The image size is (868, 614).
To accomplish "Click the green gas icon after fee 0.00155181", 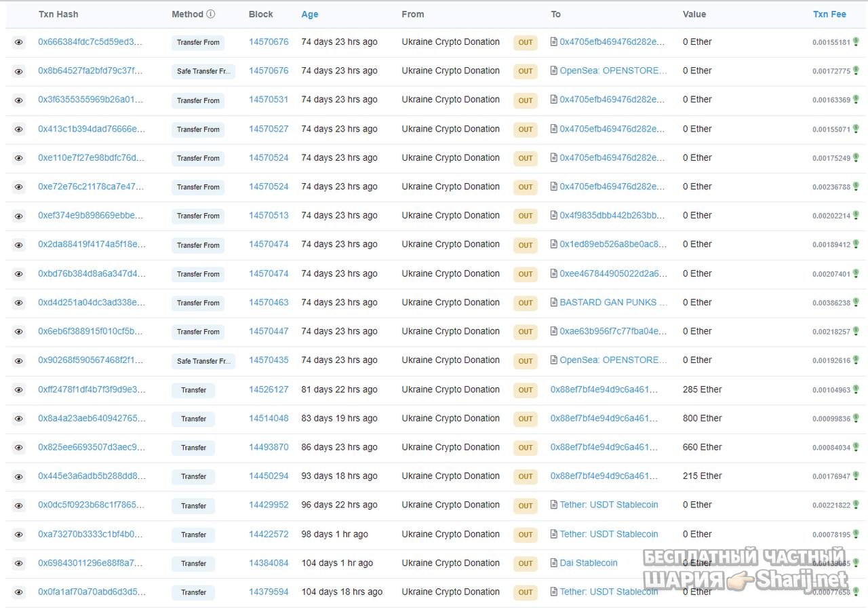I will click(x=856, y=41).
